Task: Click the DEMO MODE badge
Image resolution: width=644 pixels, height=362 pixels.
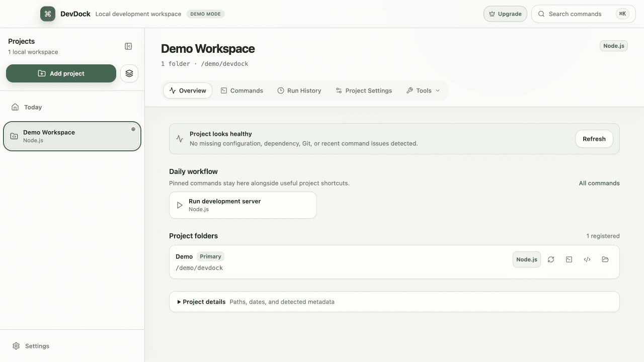Action: point(205,14)
